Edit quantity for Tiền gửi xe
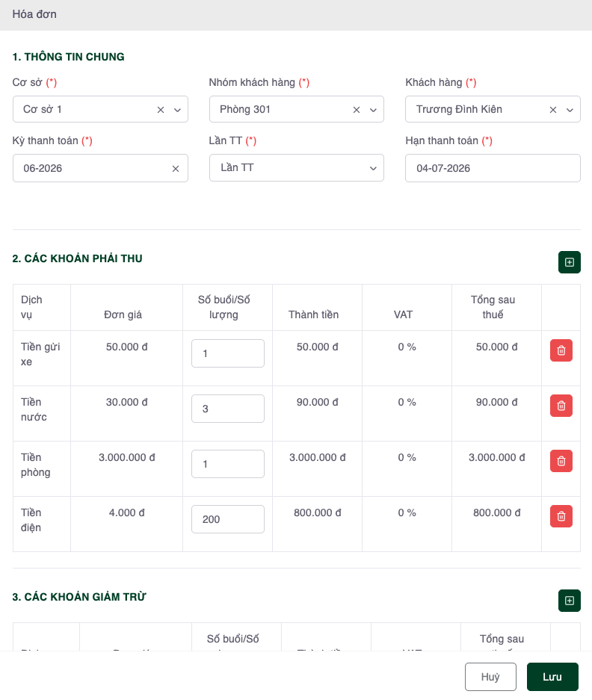This screenshot has width=592, height=700. 228,353
